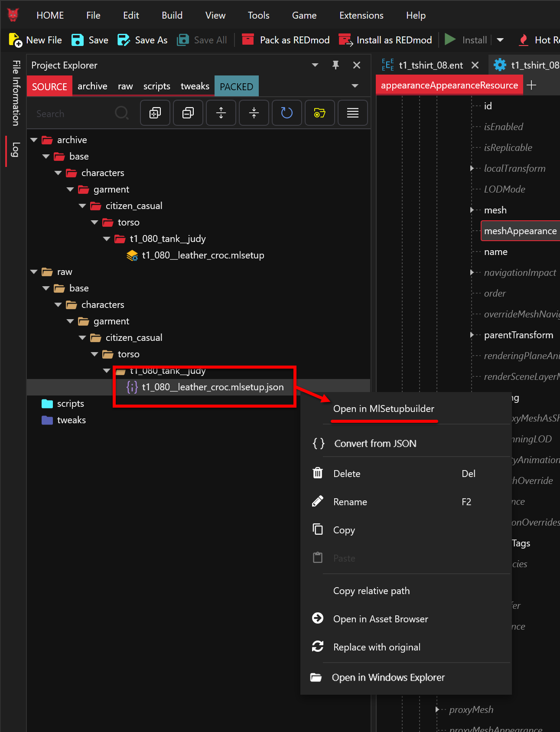Click the Save All icon
The image size is (560, 732).
183,40
